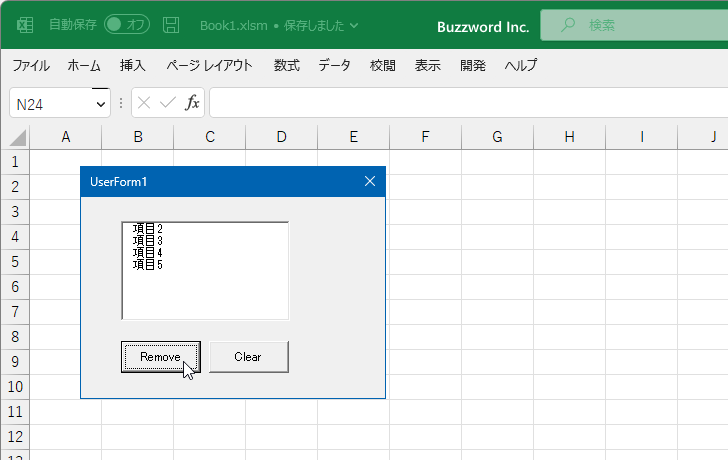The width and height of the screenshot is (728, 460).
Task: Click the Insert Function fx icon
Action: click(x=192, y=103)
